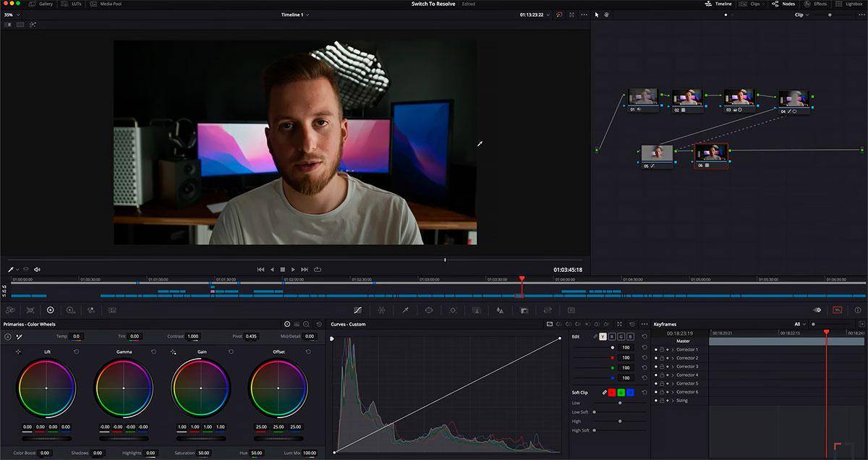Open the Qualifier eyedropper palette
The width and height of the screenshot is (868, 460).
[x=405, y=310]
